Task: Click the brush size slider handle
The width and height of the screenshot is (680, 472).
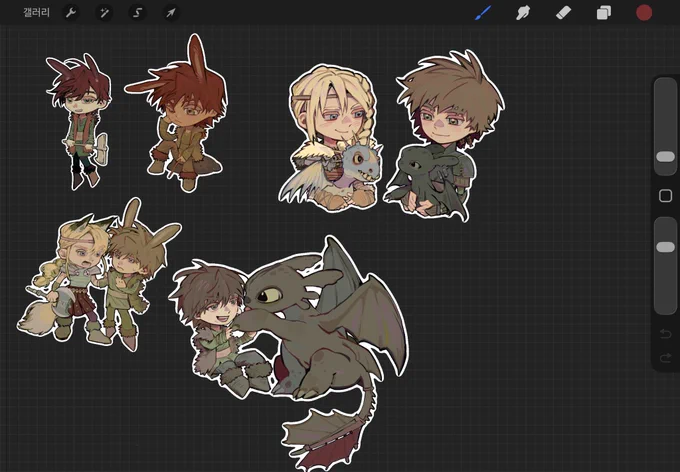Action: coord(665,157)
